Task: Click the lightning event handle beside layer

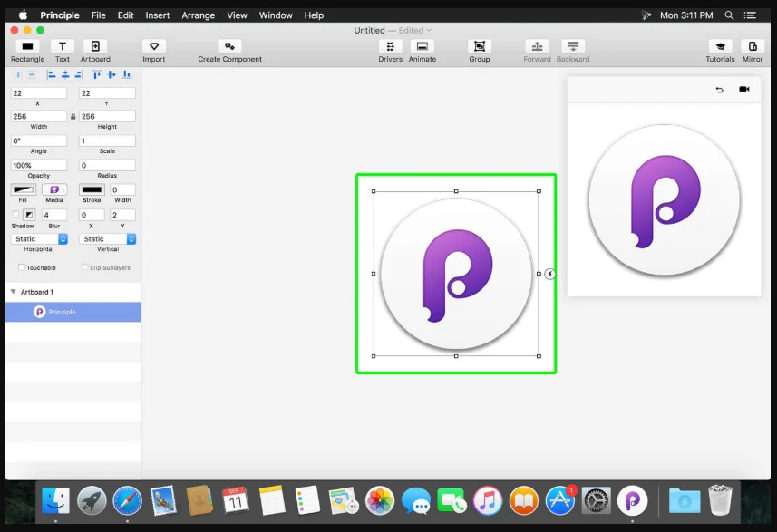Action: (550, 274)
